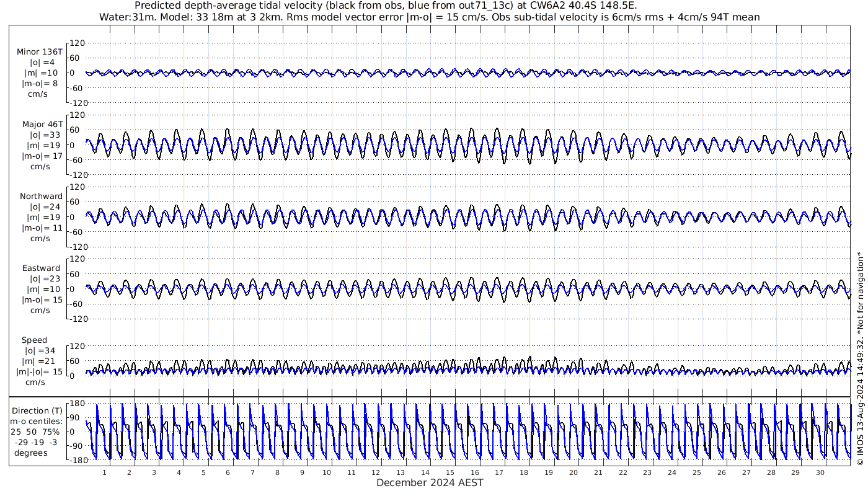Click the 'm-o centiles:' label
Image resolution: width=868 pixels, height=496 pixels.
36,421
